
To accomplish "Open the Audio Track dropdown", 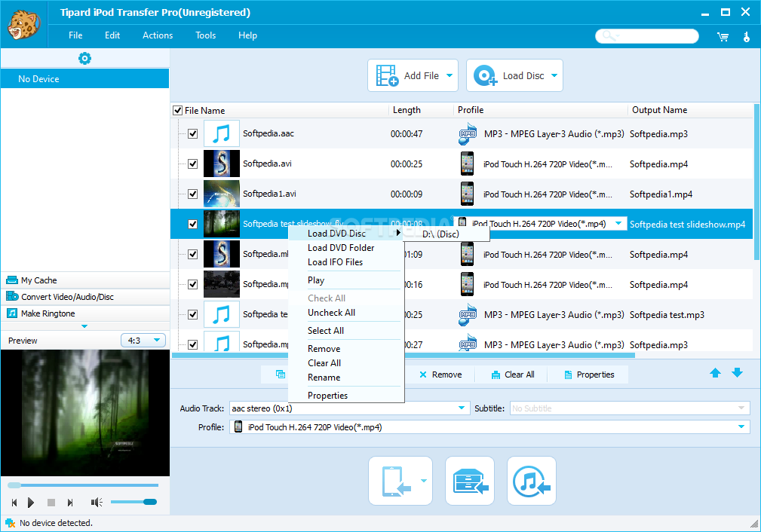I will point(349,408).
